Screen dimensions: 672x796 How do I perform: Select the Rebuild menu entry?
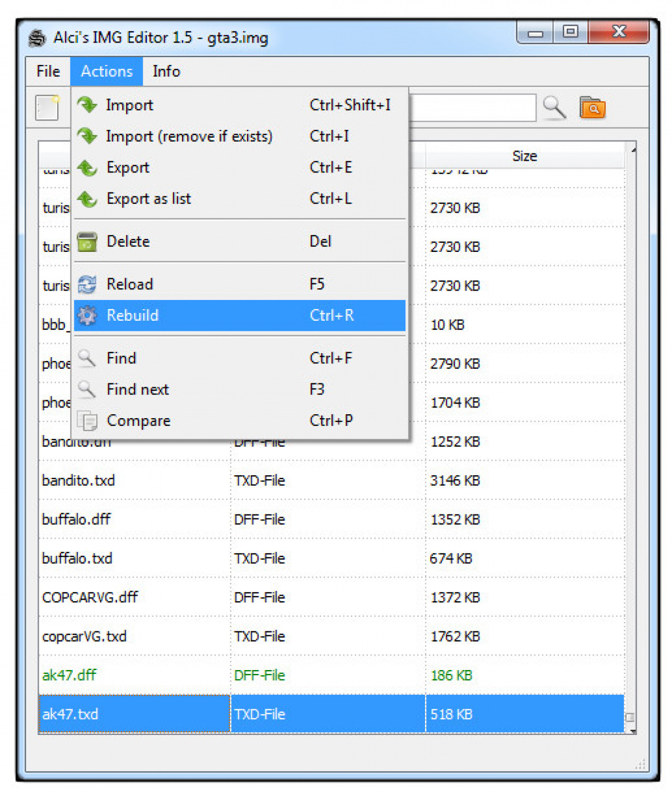click(x=240, y=315)
